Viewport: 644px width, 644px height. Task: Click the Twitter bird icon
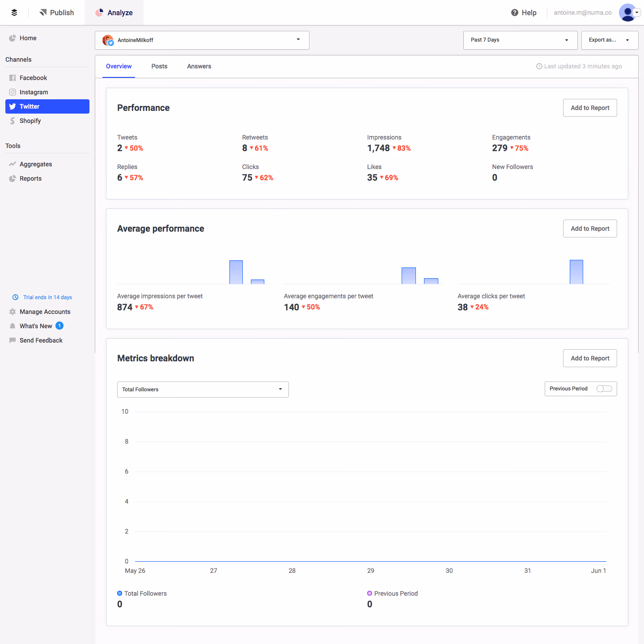(13, 106)
